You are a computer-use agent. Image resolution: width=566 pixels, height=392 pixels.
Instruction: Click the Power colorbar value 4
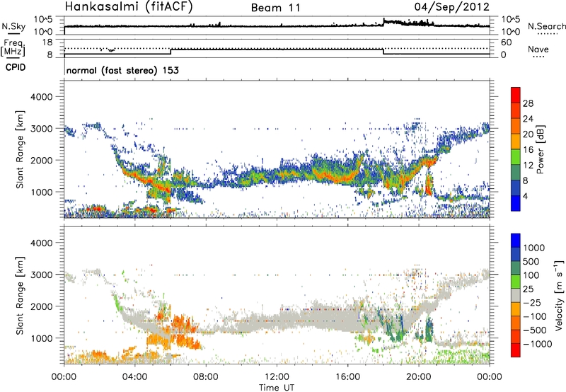[x=525, y=196]
